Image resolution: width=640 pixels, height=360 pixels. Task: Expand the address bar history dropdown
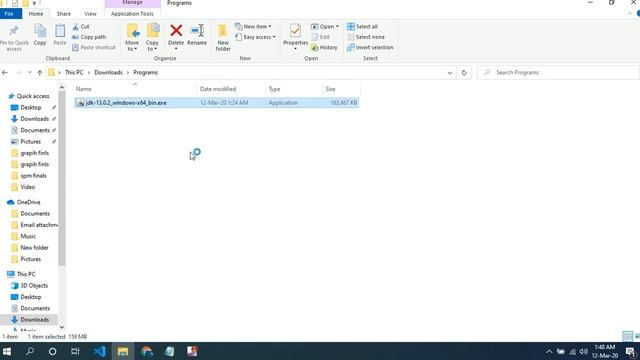[x=450, y=73]
